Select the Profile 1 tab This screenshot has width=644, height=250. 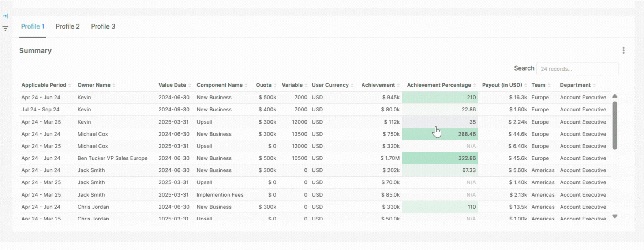pyautogui.click(x=33, y=26)
